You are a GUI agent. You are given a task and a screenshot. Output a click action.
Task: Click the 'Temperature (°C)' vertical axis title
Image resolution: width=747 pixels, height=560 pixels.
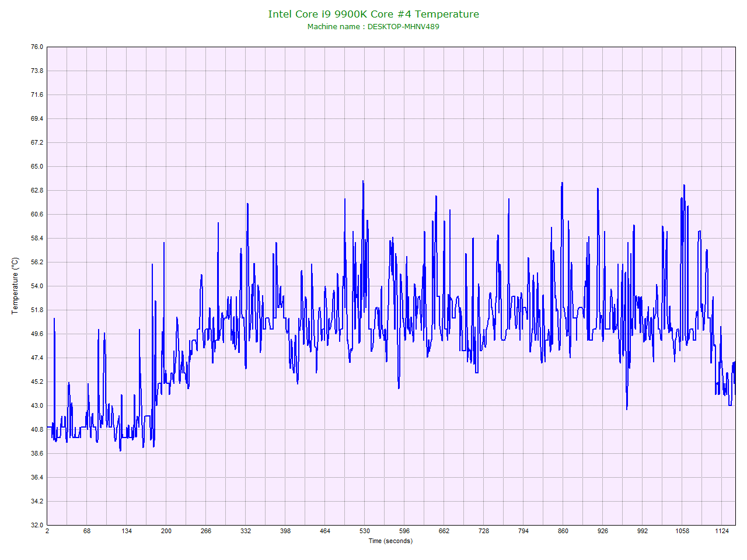click(15, 286)
